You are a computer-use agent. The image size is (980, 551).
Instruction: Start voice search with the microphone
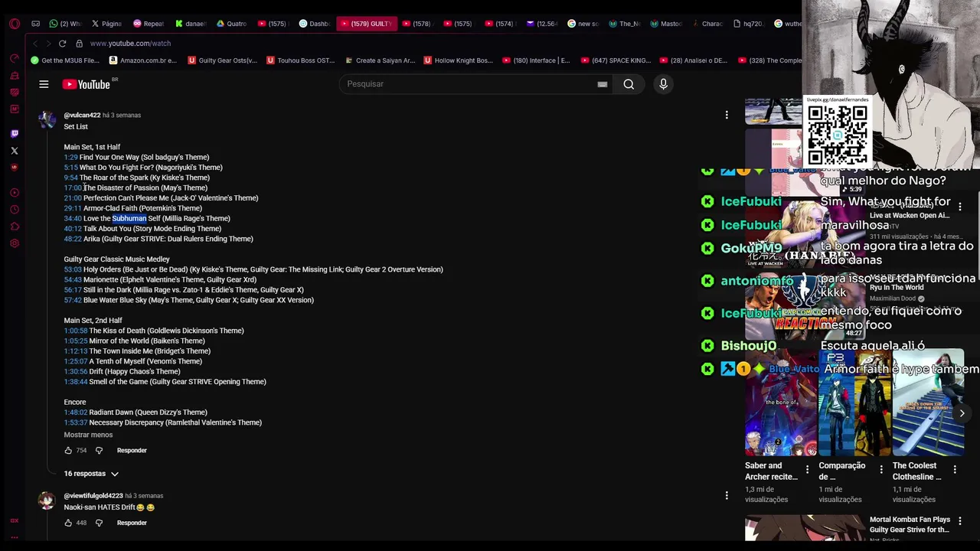[x=663, y=84]
